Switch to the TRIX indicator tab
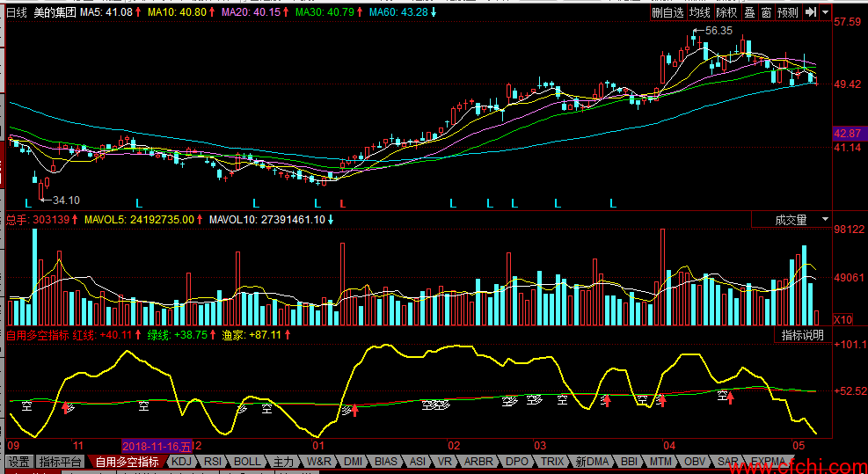 click(552, 462)
